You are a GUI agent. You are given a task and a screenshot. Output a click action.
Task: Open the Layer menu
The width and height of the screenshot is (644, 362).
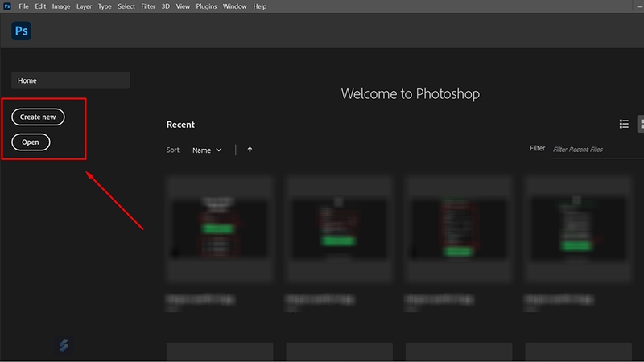click(x=84, y=6)
